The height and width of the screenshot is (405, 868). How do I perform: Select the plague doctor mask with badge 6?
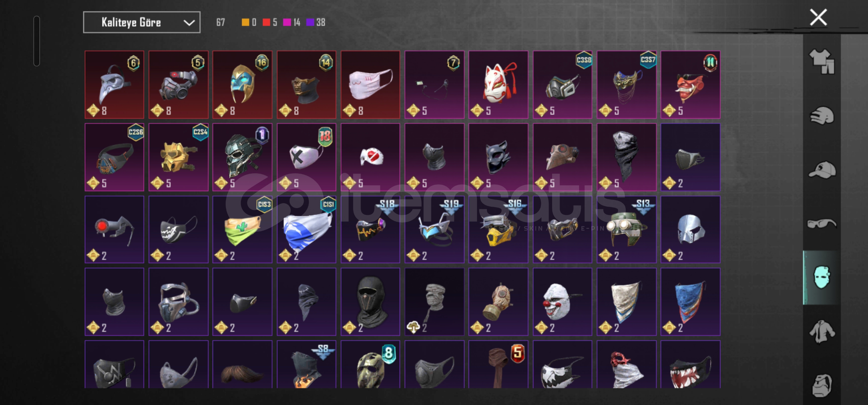(x=114, y=85)
